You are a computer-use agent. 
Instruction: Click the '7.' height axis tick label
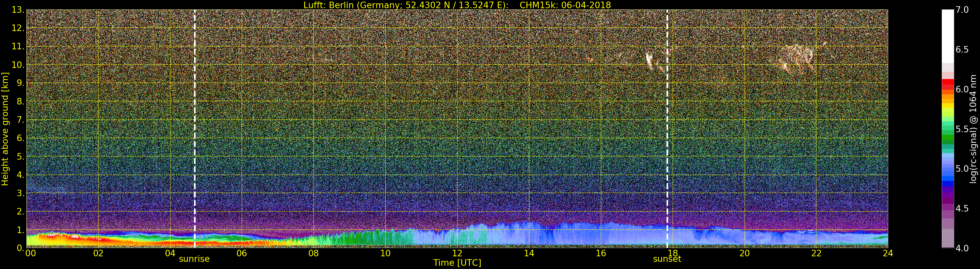pos(21,120)
